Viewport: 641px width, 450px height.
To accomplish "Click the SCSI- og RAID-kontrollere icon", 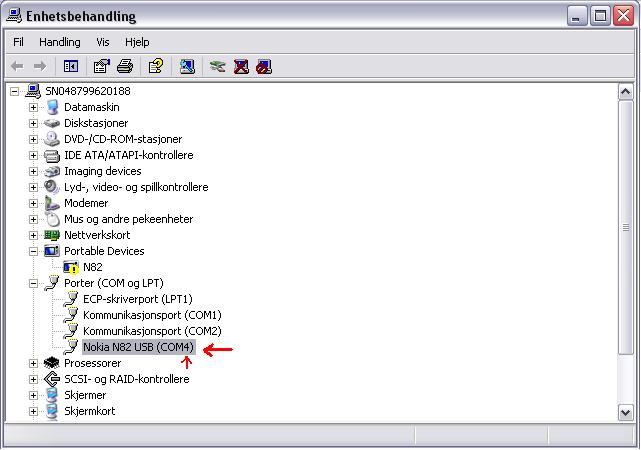I will tap(52, 379).
